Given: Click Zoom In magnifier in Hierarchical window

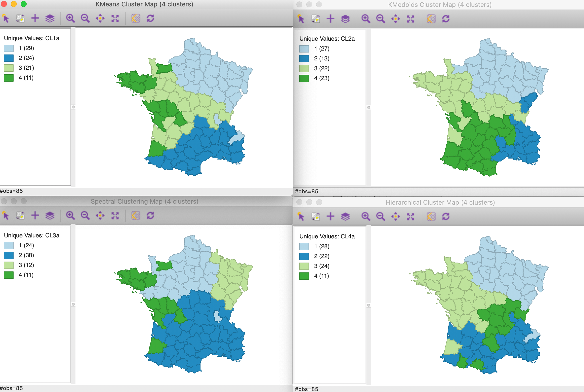Looking at the screenshot, I should [x=366, y=217].
